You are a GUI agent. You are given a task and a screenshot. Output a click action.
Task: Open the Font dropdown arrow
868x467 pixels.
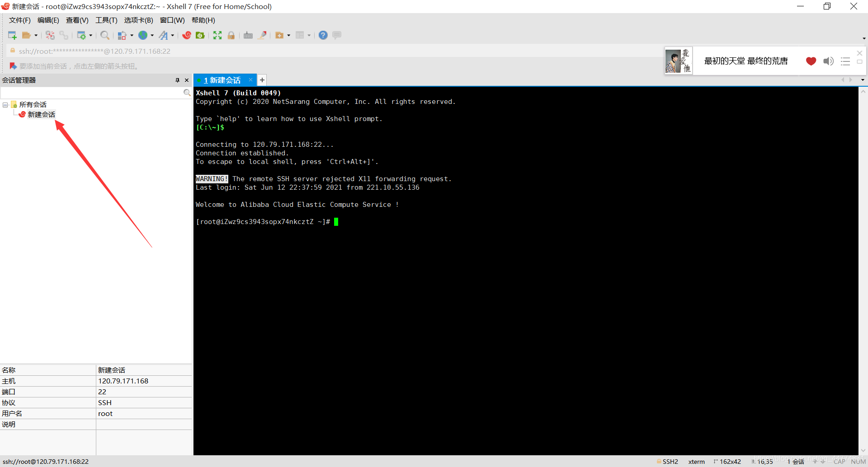pos(173,35)
